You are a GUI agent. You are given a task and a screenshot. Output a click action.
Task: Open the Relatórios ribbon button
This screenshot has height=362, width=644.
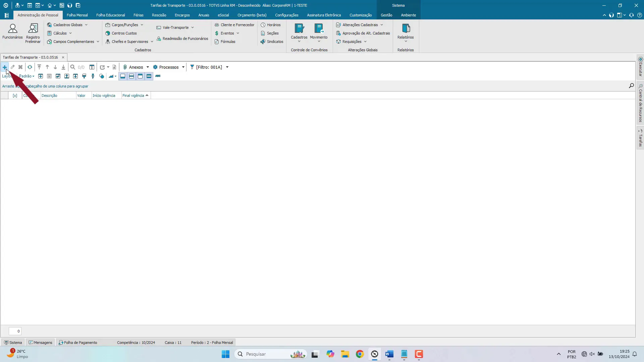coord(406,33)
